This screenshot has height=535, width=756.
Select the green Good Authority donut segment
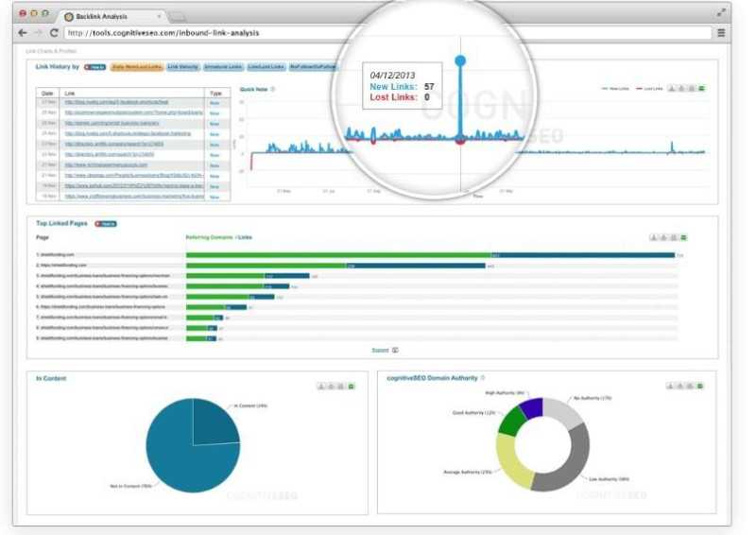point(511,422)
